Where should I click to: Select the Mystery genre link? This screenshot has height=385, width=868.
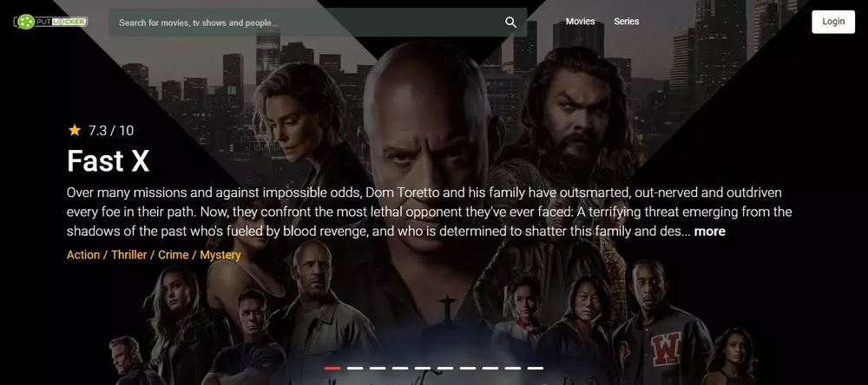[220, 255]
